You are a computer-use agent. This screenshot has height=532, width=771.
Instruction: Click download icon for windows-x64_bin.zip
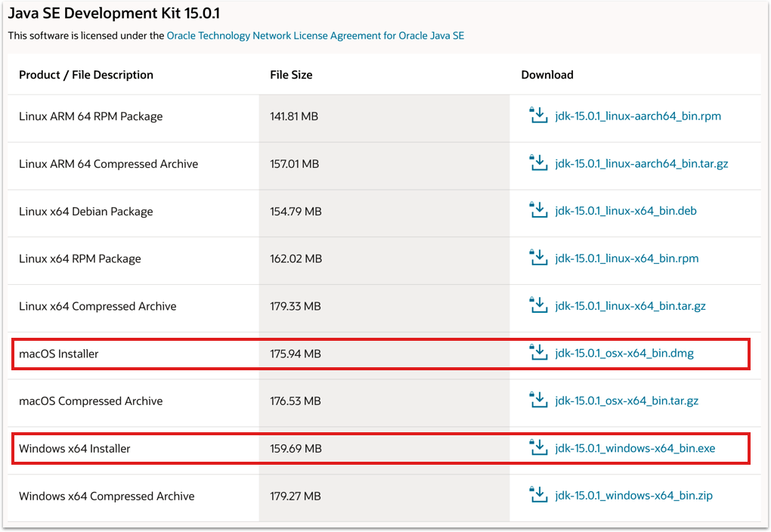pyautogui.click(x=538, y=495)
